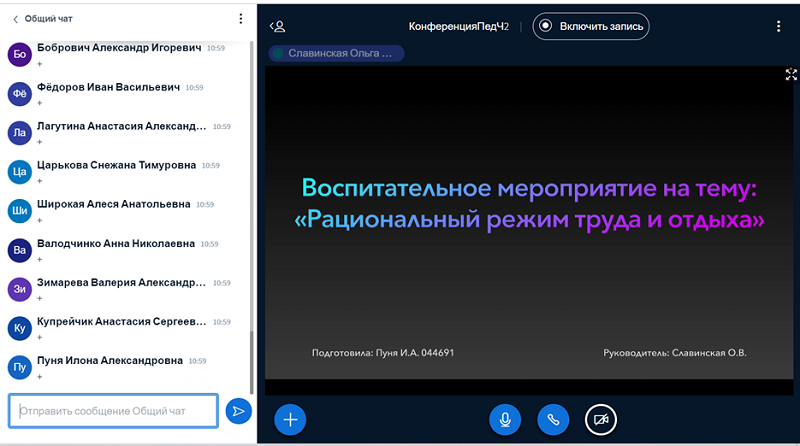Toggle fullscreen for shared presentation

click(791, 75)
